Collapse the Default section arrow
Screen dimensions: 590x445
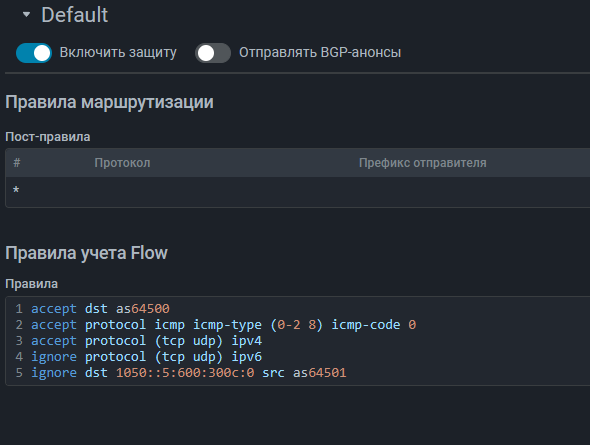pyautogui.click(x=26, y=15)
